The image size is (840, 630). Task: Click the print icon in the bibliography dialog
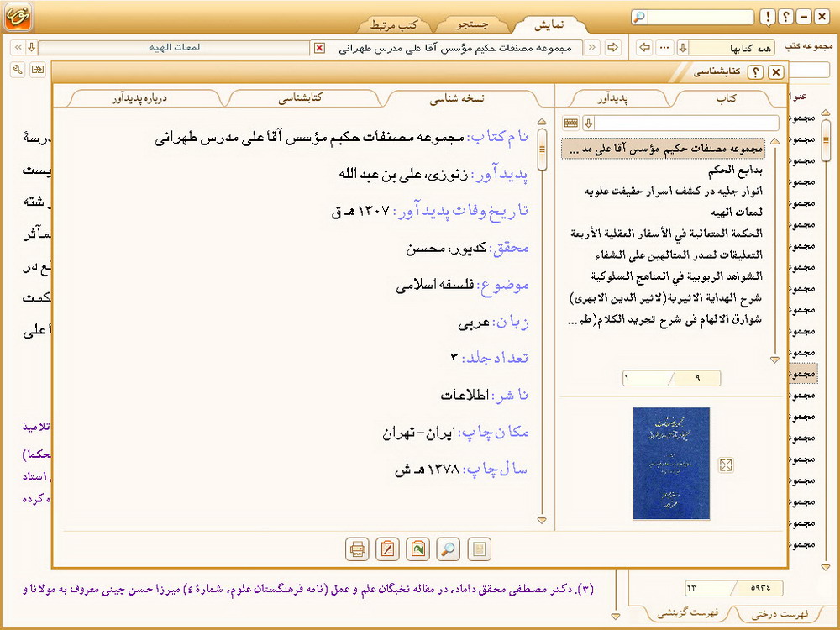pyautogui.click(x=358, y=549)
